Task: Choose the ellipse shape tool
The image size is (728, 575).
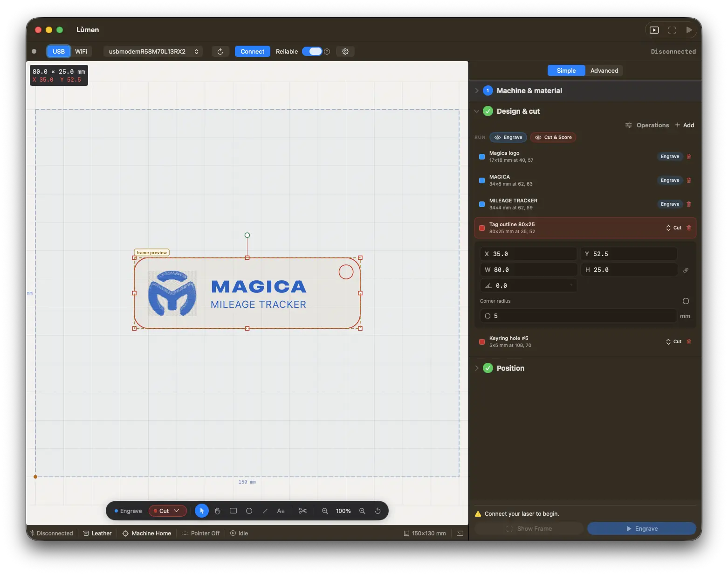Action: pos(249,511)
